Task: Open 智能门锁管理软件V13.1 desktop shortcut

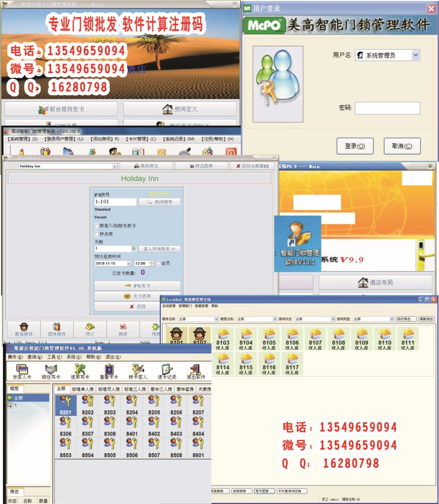Action: click(x=298, y=243)
